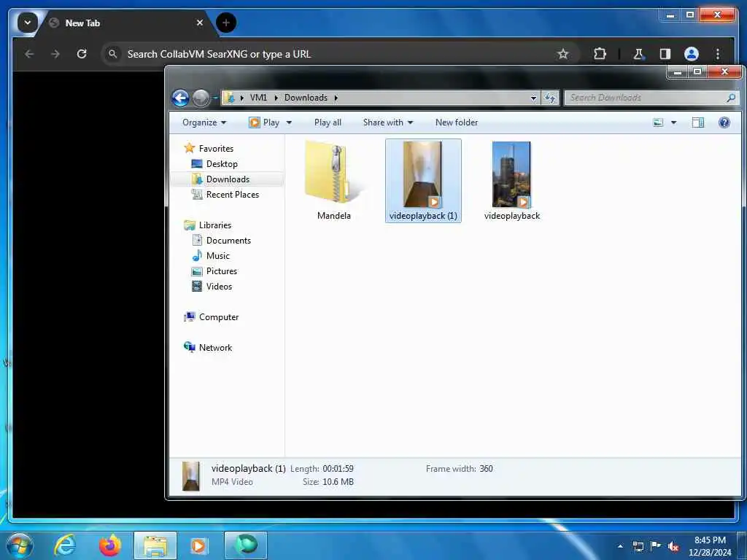Launch Firefox from the taskbar

click(x=109, y=545)
